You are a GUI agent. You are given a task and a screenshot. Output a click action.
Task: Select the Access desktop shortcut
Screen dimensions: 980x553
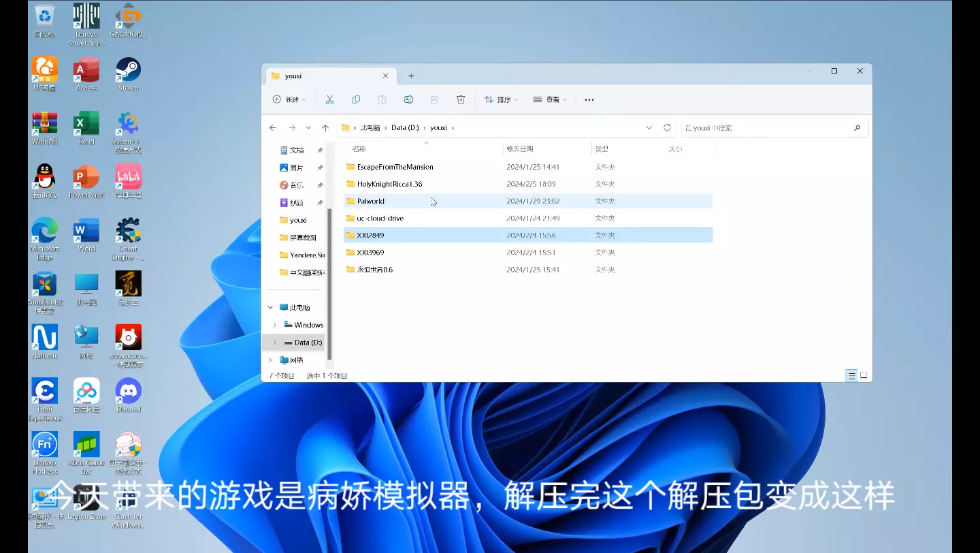[86, 74]
